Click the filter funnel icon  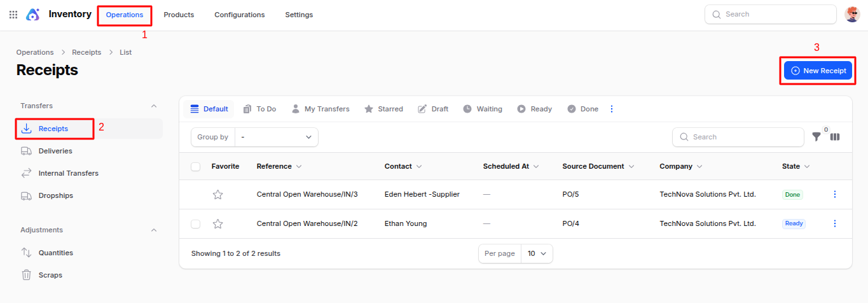[x=816, y=137]
